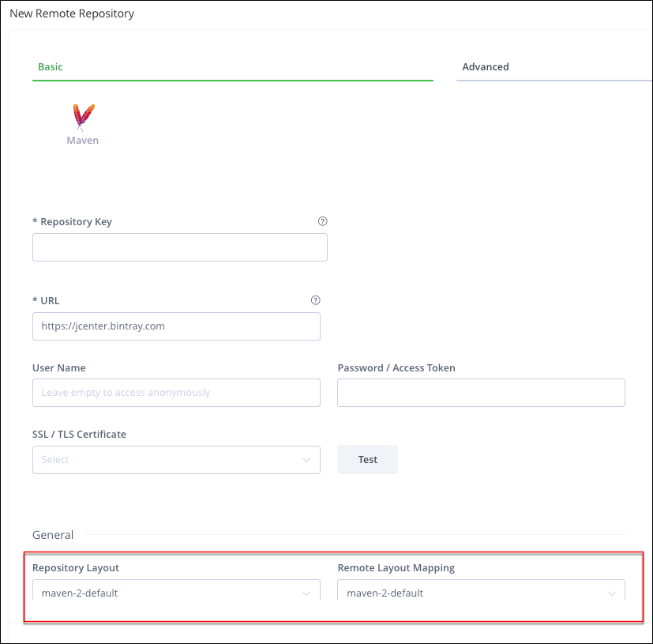Click the Password / Access Token field
Screen dimensions: 653x644
(481, 393)
